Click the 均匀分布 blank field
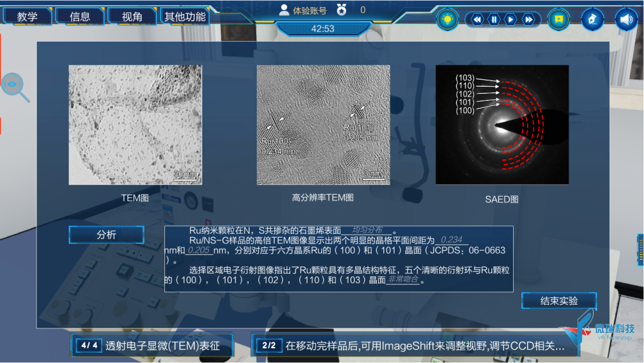Viewport: 644px width, 363px height. point(367,230)
